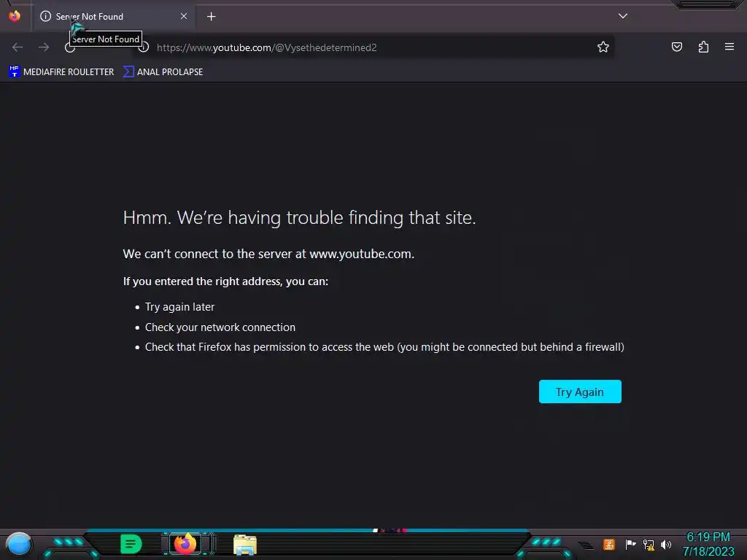Click 'Hmm. We're having trouble' heading
This screenshot has width=747, height=560.
(299, 217)
